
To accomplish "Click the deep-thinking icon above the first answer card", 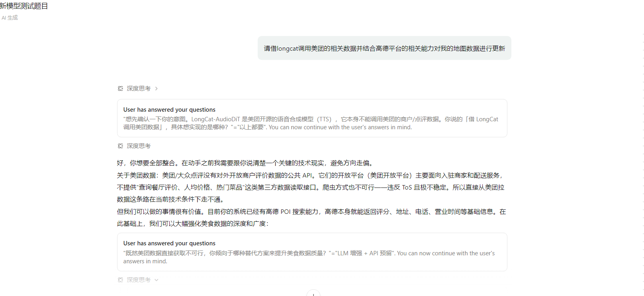I will (120, 89).
